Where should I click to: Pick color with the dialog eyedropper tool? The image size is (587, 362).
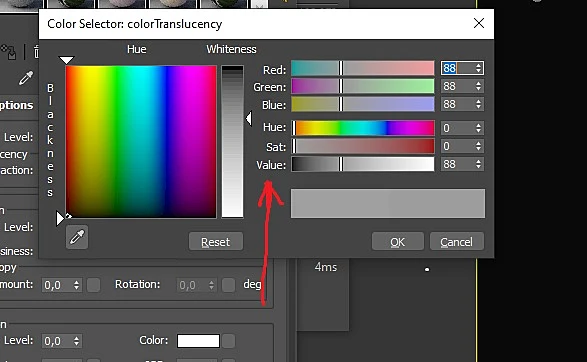[x=77, y=237]
